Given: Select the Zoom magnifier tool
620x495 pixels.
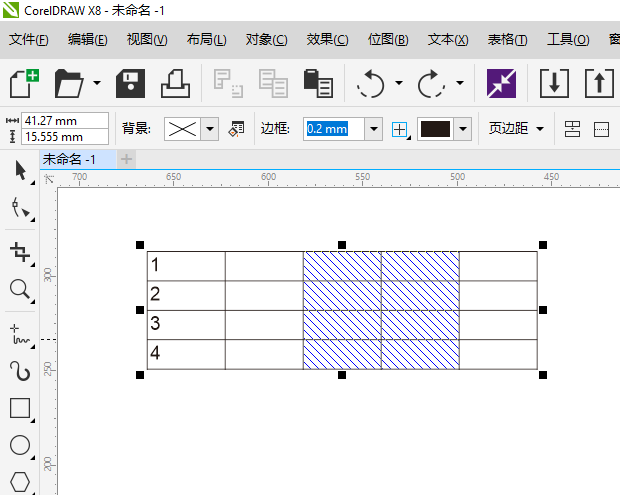Looking at the screenshot, I should pos(21,290).
